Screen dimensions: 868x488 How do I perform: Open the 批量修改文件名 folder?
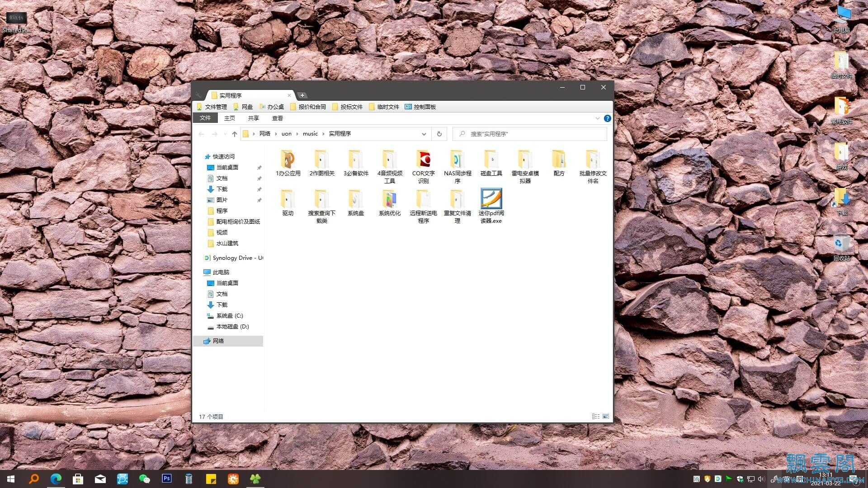click(x=593, y=167)
